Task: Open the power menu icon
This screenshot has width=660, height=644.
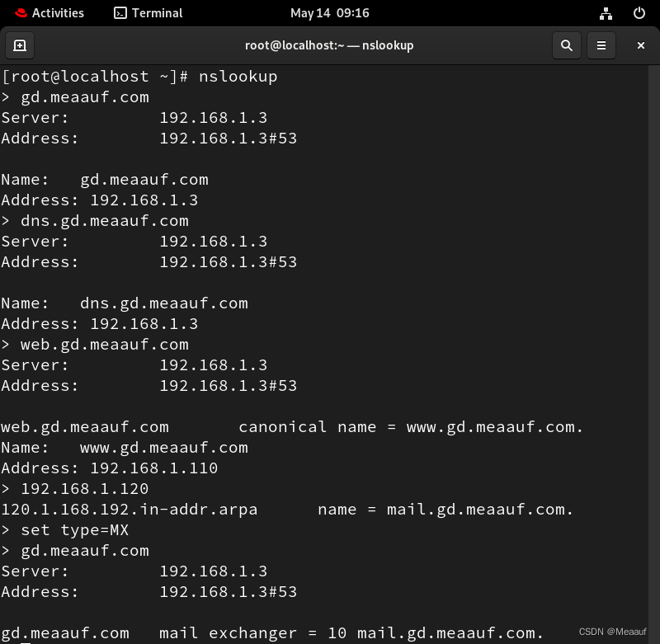Action: click(639, 13)
